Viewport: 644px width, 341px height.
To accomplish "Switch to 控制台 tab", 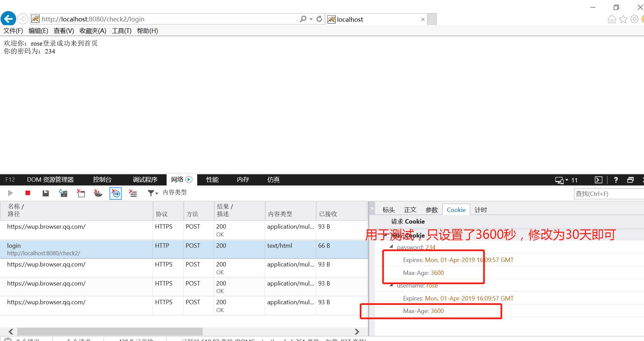I will 102,180.
